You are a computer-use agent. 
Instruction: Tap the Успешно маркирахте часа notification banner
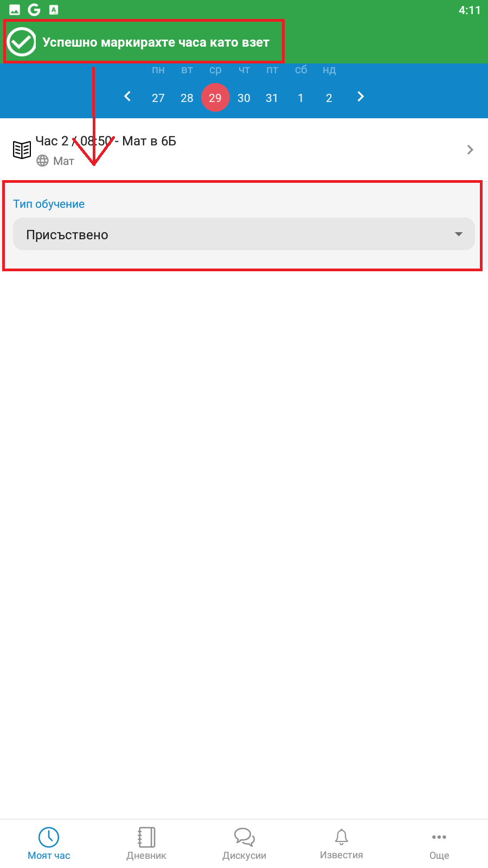144,42
